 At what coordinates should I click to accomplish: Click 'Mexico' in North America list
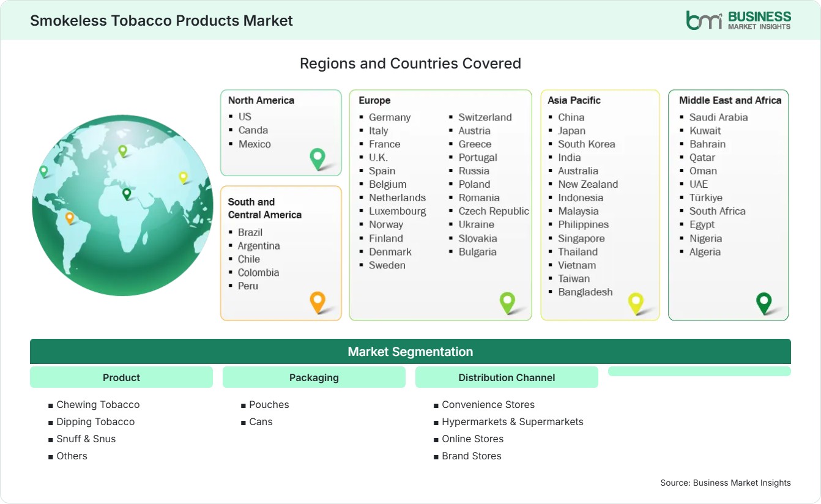click(254, 144)
